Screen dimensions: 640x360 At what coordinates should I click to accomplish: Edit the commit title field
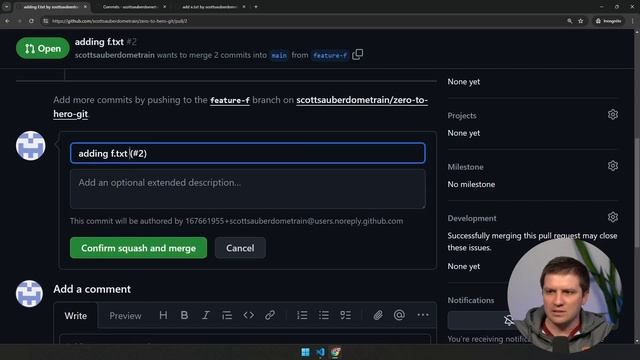pos(248,153)
